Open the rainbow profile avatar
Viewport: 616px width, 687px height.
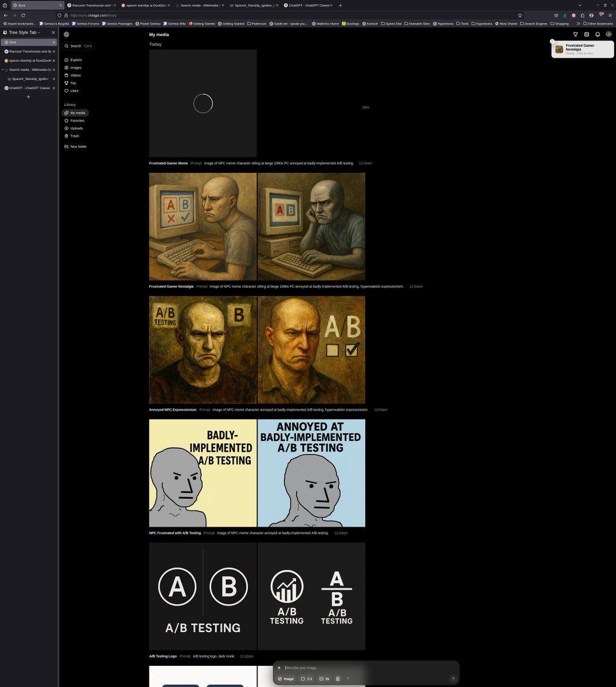tap(609, 34)
